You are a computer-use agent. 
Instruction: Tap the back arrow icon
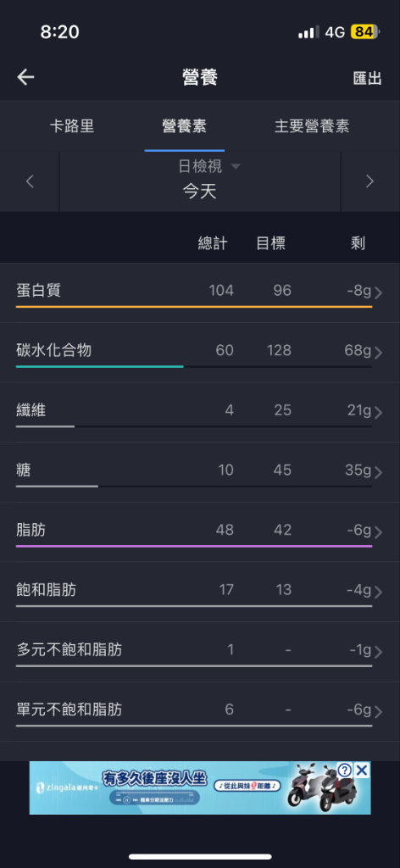pyautogui.click(x=25, y=77)
